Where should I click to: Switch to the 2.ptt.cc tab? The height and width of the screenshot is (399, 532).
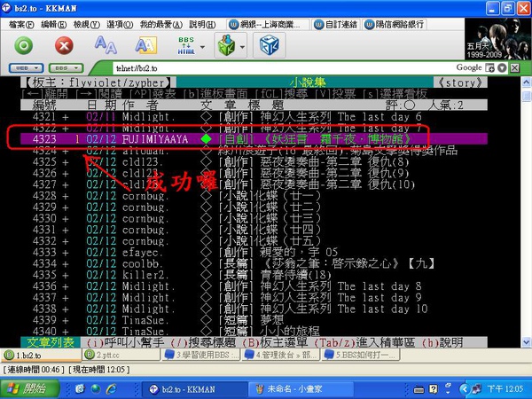tap(121, 355)
